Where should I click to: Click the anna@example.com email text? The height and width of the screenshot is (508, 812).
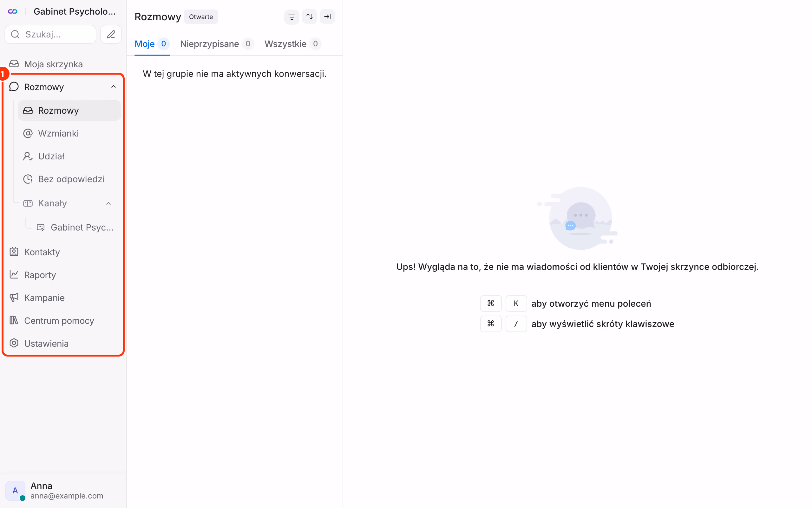point(67,496)
